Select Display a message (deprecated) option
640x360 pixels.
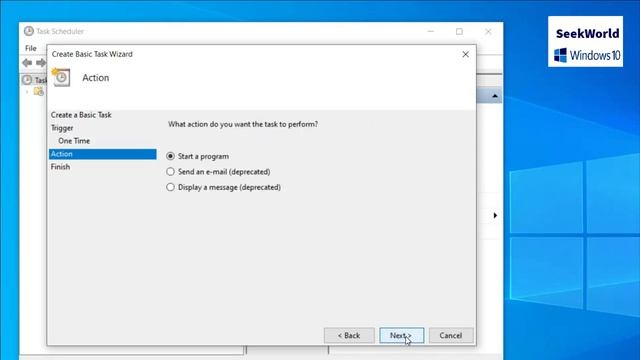[x=170, y=187]
